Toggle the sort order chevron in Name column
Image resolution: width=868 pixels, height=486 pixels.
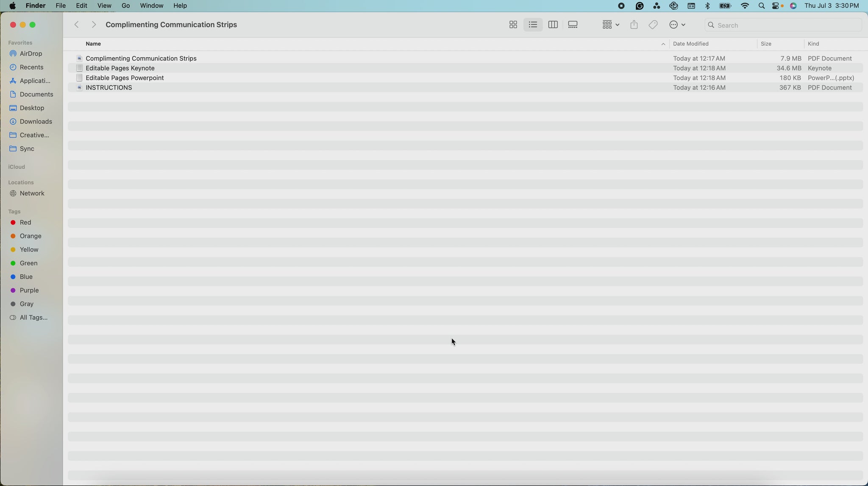tap(663, 44)
